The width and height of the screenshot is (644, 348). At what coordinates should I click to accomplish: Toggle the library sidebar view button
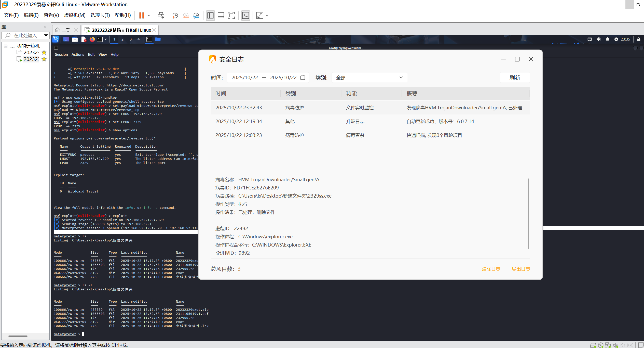(210, 15)
